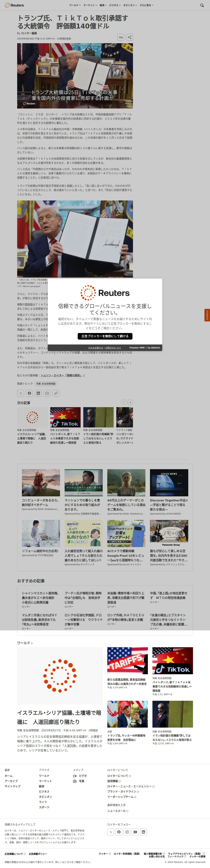This screenshot has height=868, width=210.
Task: Open the 写真 link in footer media list
Action: [x=79, y=781]
